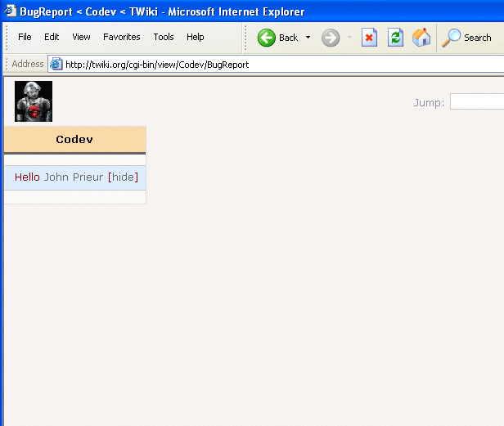504x426 pixels.
Task: Click the page icon in the address bar
Action: coord(56,64)
